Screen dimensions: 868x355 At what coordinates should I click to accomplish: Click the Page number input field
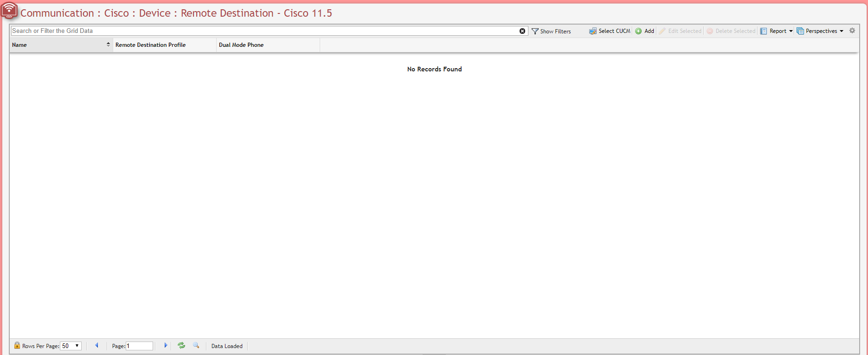click(139, 346)
